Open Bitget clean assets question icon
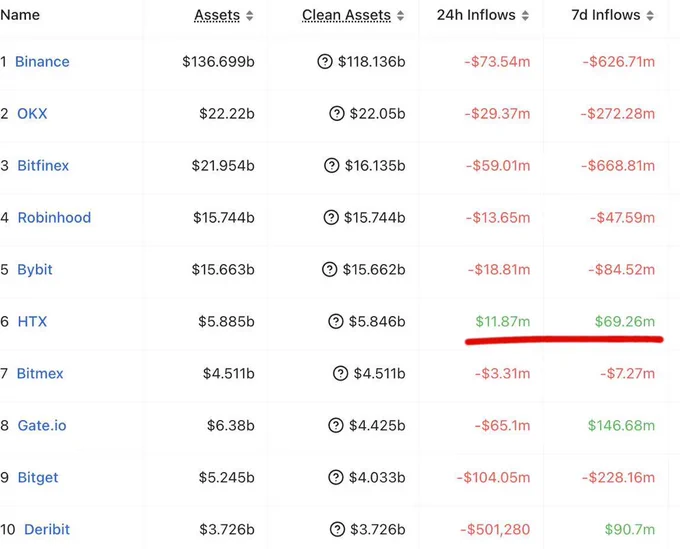 pos(336,477)
